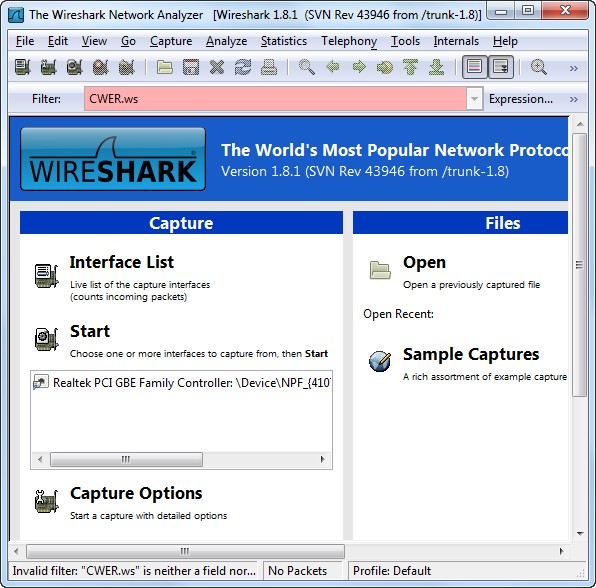Click the Sample Captures globe icon

(380, 361)
